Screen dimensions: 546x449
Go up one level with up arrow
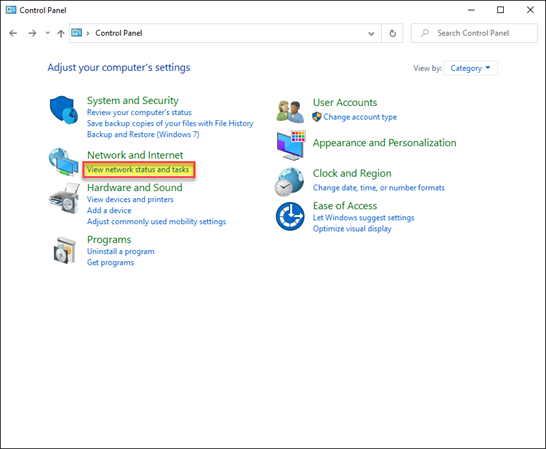tap(61, 33)
